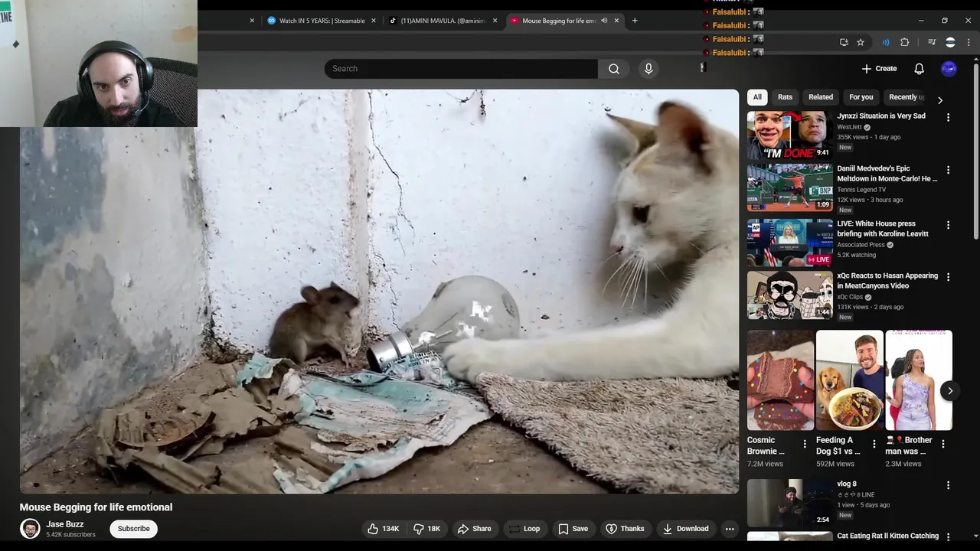The image size is (980, 551).
Task: Switch to the Watch IN 5 YEARS Streamable tab
Action: point(322,21)
